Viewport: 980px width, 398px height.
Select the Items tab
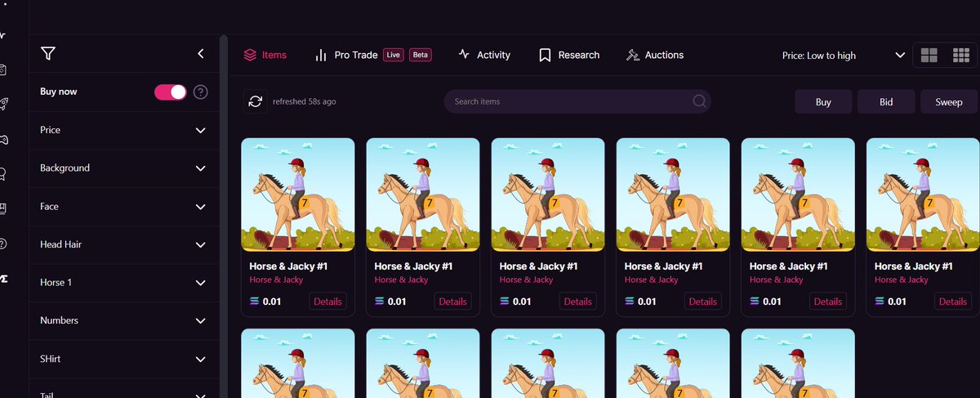(x=265, y=55)
